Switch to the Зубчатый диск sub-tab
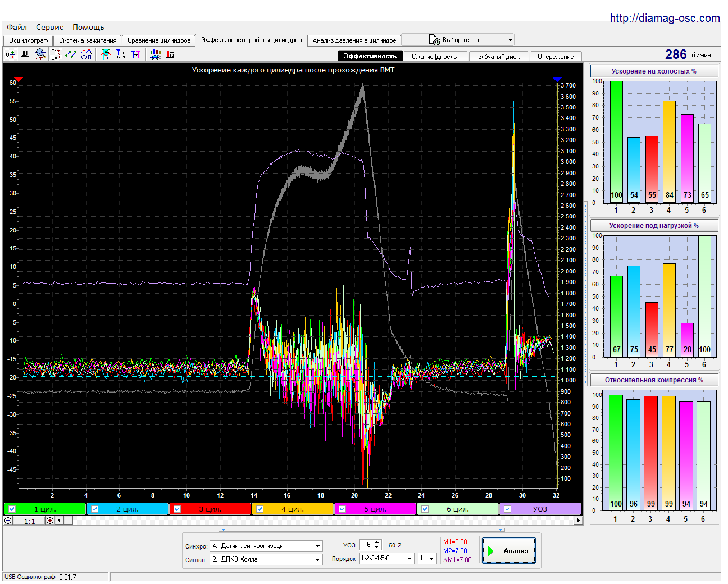This screenshot has width=728, height=584. coord(499,57)
